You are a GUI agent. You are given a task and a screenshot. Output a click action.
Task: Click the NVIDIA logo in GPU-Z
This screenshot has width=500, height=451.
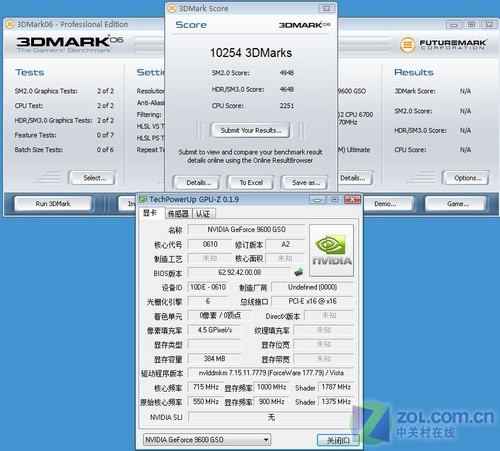[331, 250]
